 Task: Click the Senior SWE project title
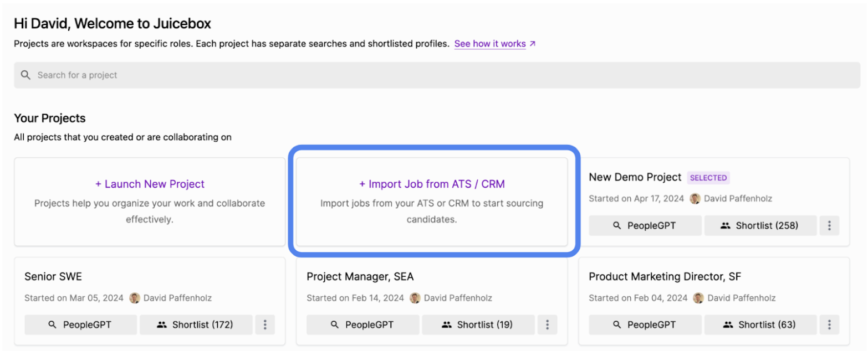53,276
